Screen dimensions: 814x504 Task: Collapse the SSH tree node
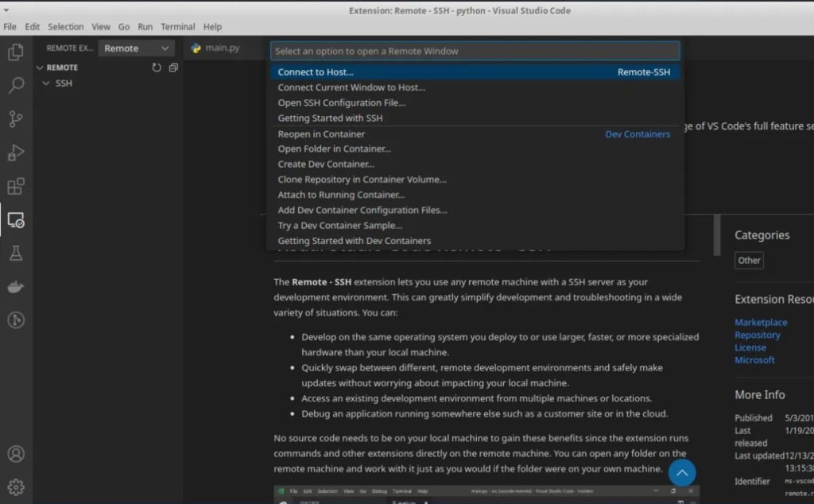click(45, 83)
